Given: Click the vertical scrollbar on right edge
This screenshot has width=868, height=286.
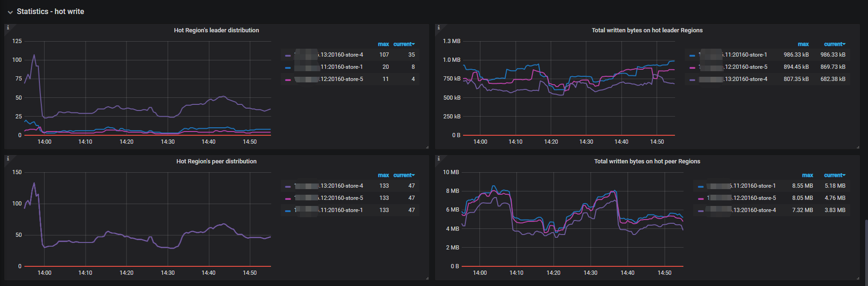Looking at the screenshot, I should [866, 248].
